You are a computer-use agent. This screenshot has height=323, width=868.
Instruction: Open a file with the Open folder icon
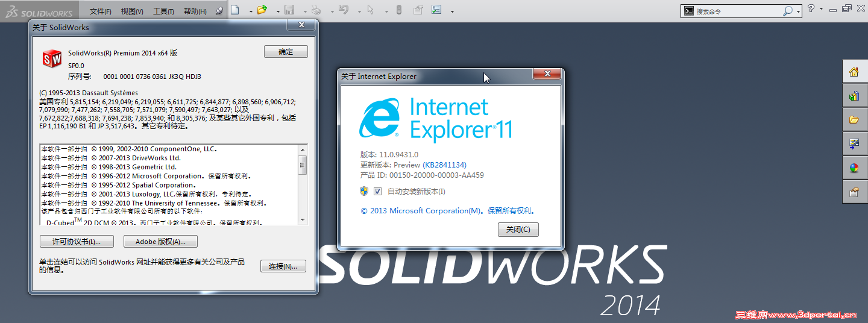[x=262, y=10]
